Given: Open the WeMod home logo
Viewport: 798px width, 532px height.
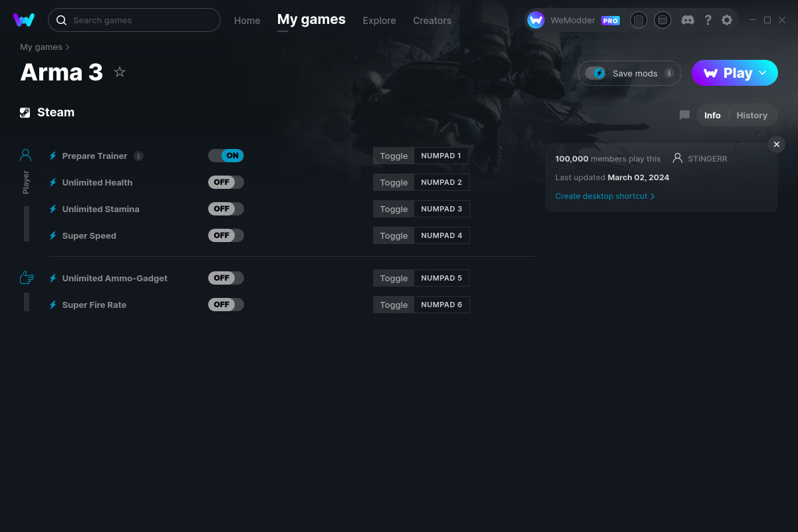Looking at the screenshot, I should pyautogui.click(x=24, y=20).
